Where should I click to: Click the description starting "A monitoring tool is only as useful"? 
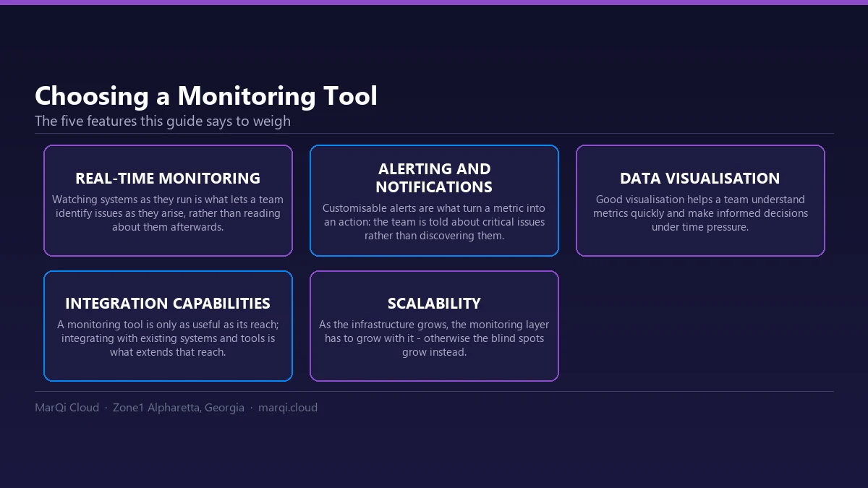coord(168,338)
